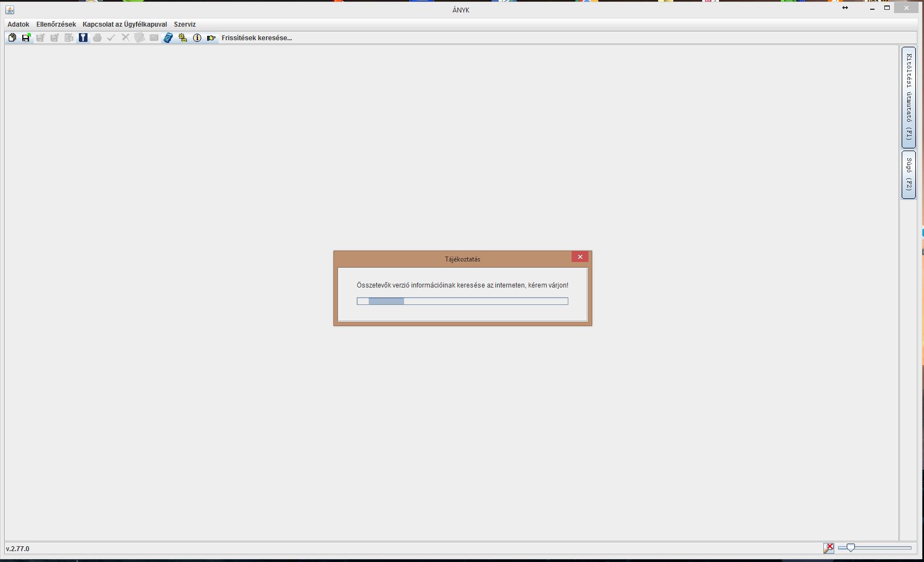Open the Ellenőrzések menu
Viewport: 924px width, 562px height.
[x=56, y=24]
